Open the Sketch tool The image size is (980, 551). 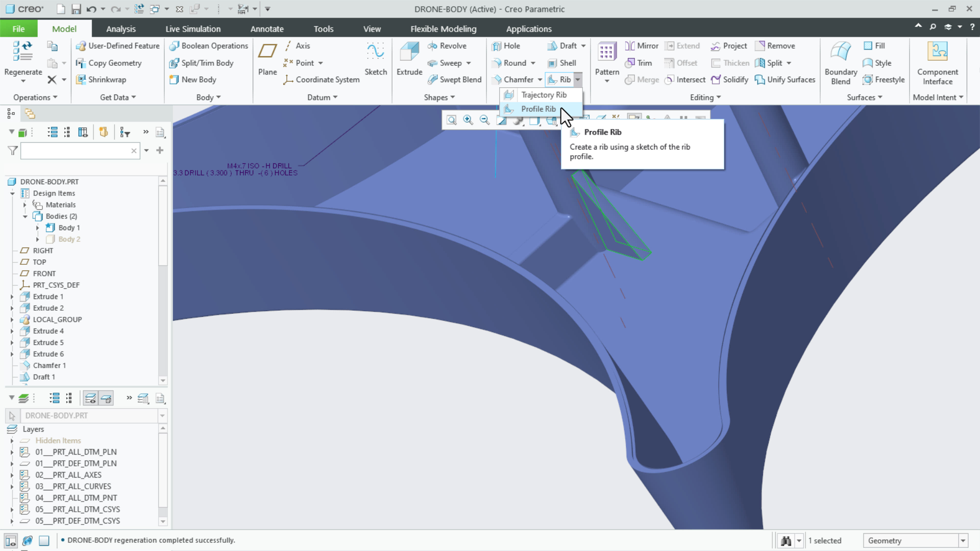pos(376,58)
